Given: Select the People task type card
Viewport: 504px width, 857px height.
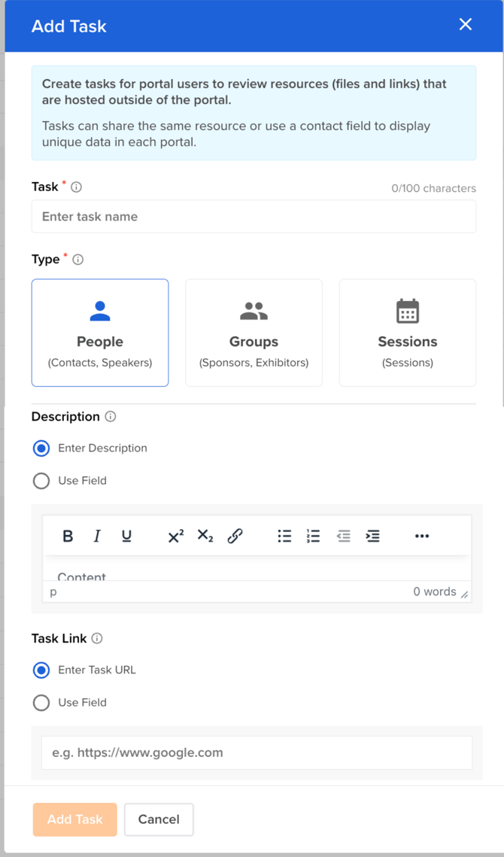Looking at the screenshot, I should point(100,333).
